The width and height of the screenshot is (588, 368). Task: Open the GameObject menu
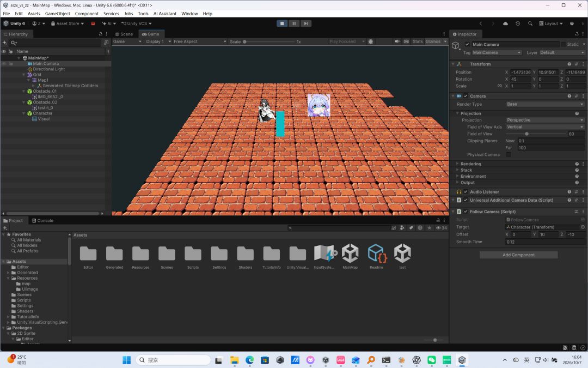coord(57,14)
